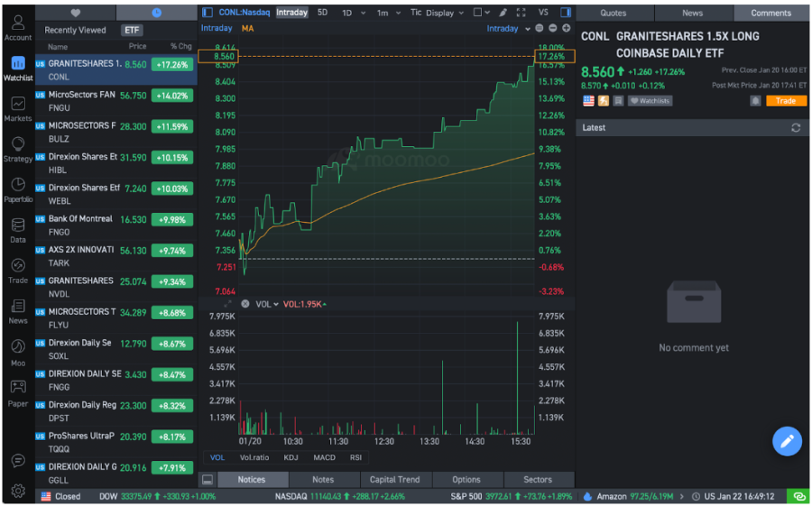Switch to the Quotes tab
The image size is (812, 506).
coord(614,13)
